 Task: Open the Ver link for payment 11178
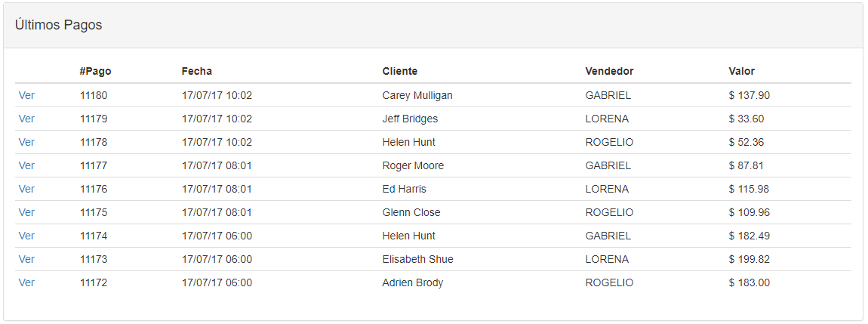point(26,142)
